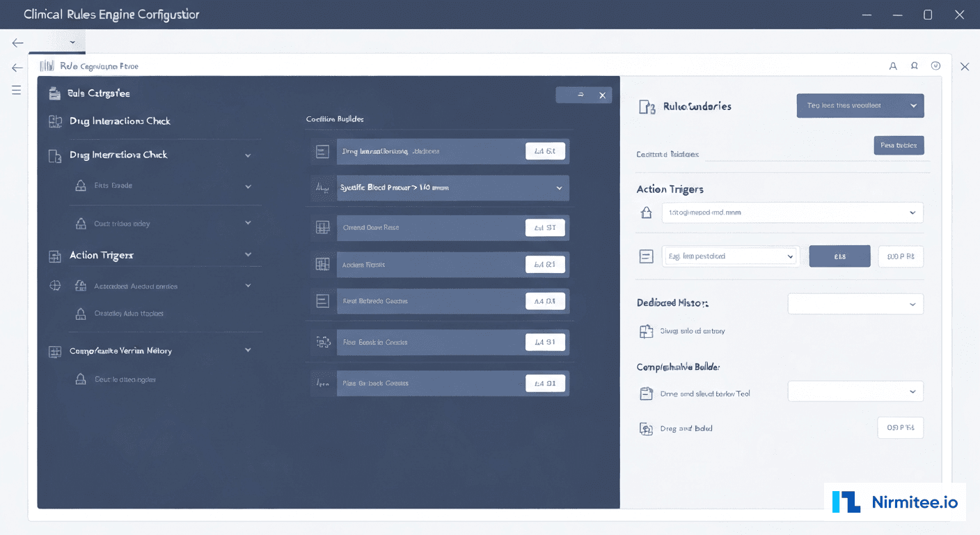The width and height of the screenshot is (980, 535).
Task: Click the Certified Triggers input field
Action: pyautogui.click(x=800, y=154)
